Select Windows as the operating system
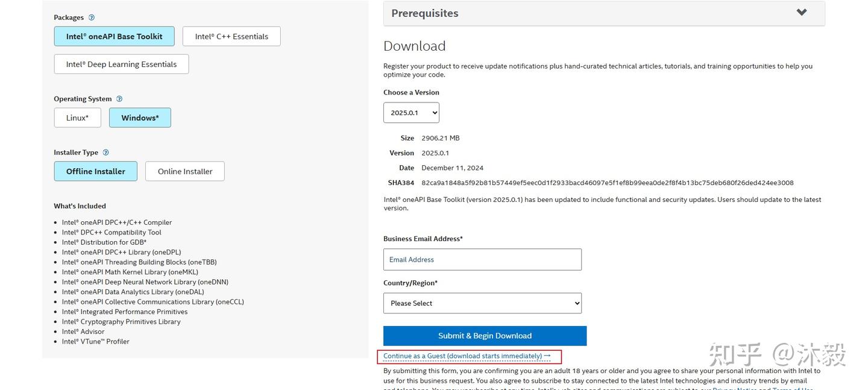 coord(140,118)
